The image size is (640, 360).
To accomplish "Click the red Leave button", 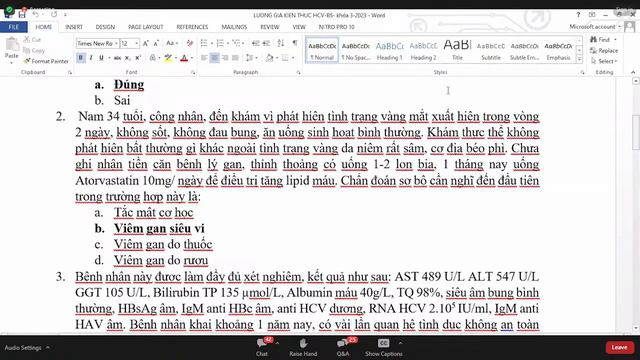I will [x=620, y=347].
